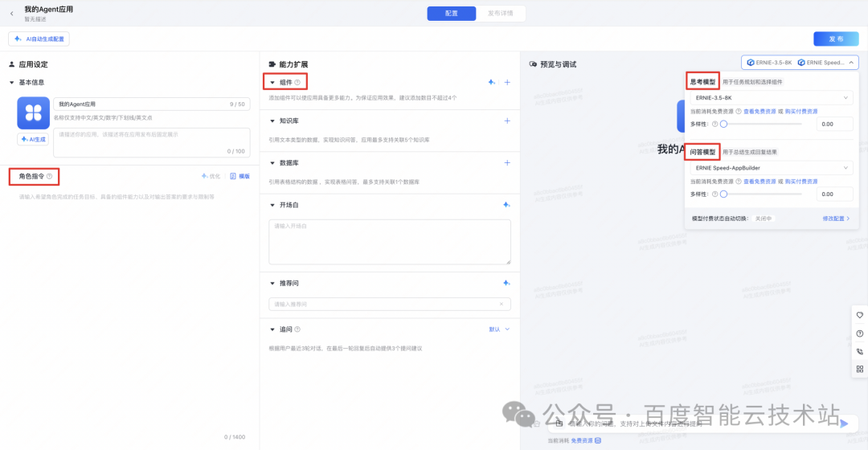
Task: Click the AI sparkle icon in 组件 row
Action: pos(492,83)
